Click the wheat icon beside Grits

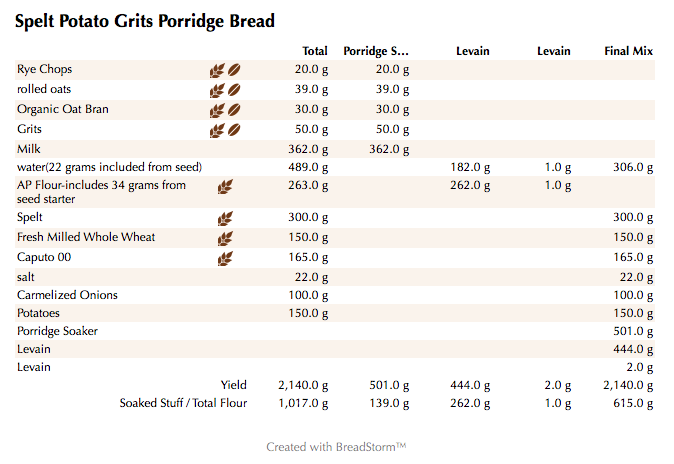(216, 130)
